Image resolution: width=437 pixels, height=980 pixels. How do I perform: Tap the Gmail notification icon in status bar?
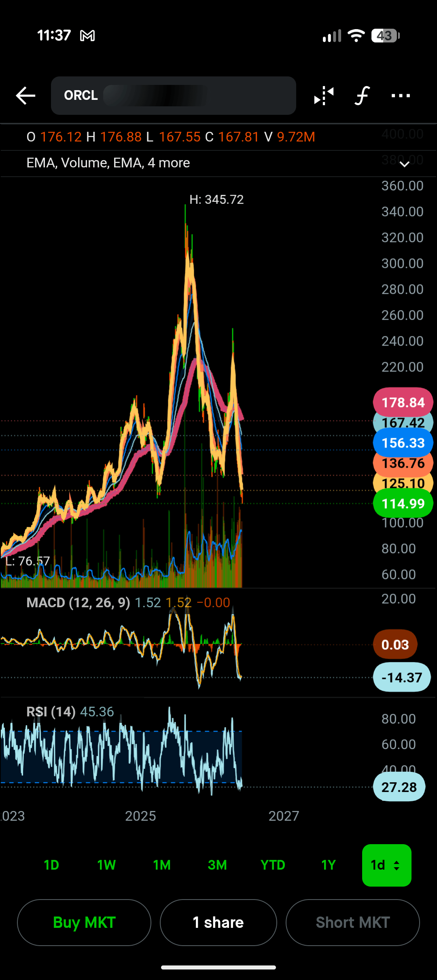pyautogui.click(x=87, y=36)
